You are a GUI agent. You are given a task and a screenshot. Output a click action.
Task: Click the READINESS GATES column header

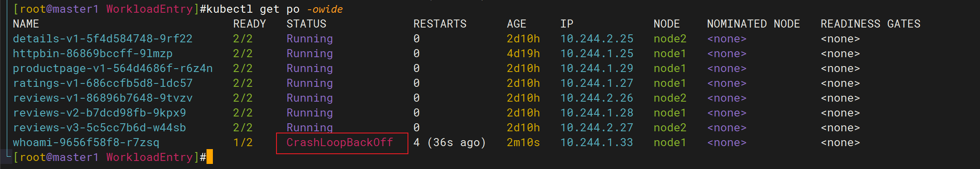click(x=871, y=24)
